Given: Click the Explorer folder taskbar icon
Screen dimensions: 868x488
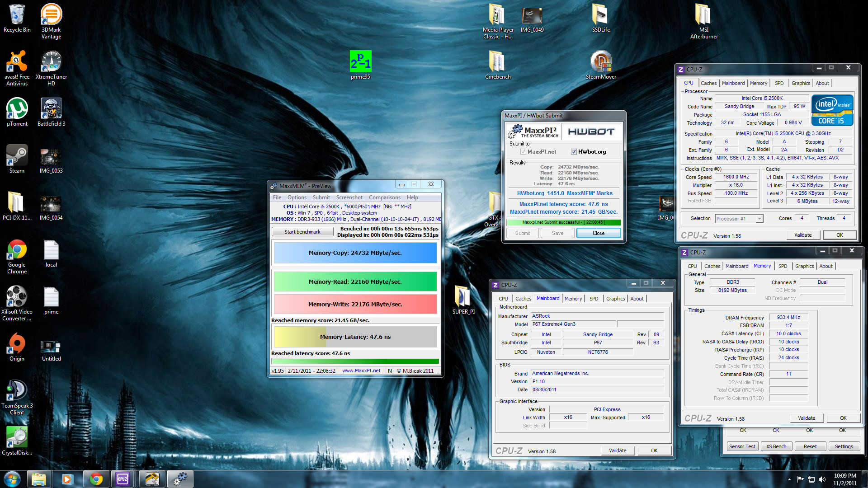Looking at the screenshot, I should coord(39,479).
